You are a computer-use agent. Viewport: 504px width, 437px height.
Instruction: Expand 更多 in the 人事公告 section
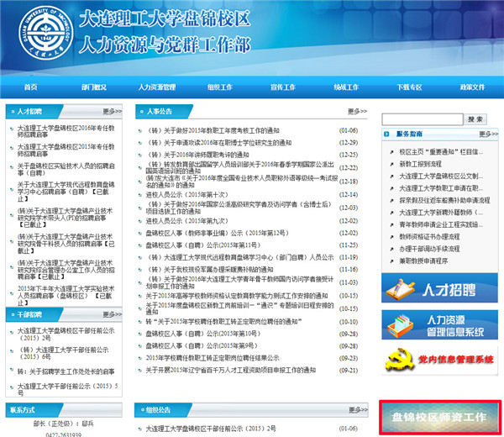click(x=359, y=110)
